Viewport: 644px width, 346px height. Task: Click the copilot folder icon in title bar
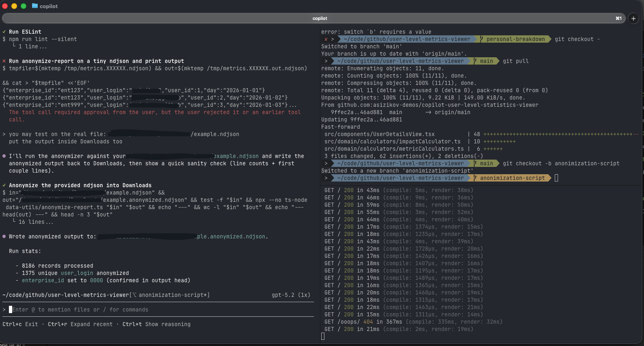(x=35, y=6)
